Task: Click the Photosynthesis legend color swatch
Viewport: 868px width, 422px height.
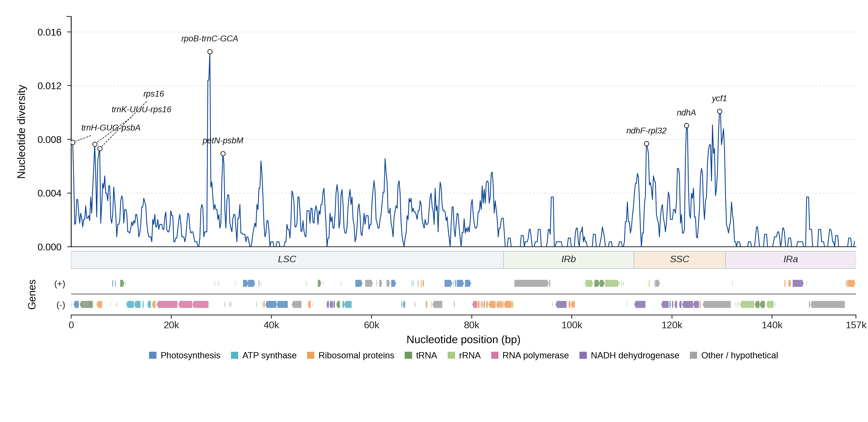Action: pyautogui.click(x=153, y=355)
